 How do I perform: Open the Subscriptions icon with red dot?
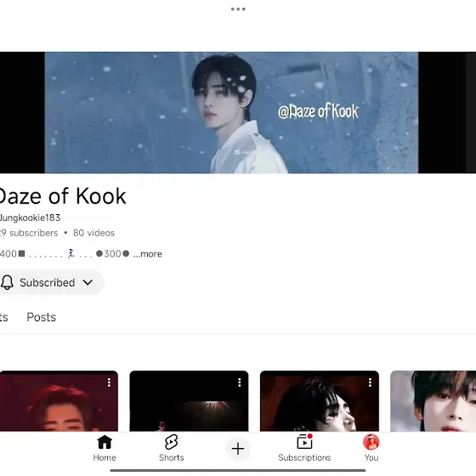(304, 442)
